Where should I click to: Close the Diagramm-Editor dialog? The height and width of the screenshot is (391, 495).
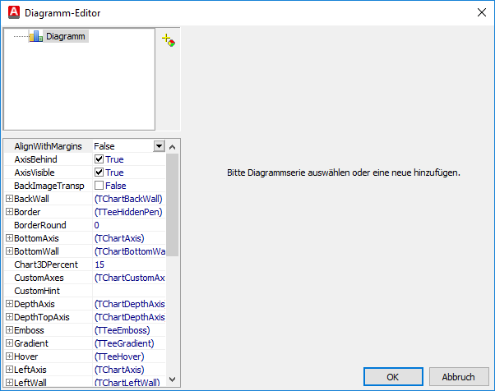(482, 13)
